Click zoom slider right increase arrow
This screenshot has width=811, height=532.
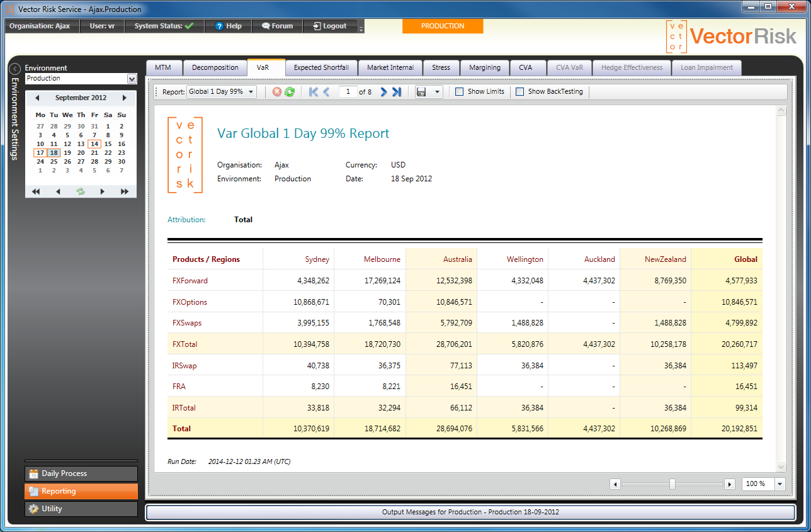730,484
